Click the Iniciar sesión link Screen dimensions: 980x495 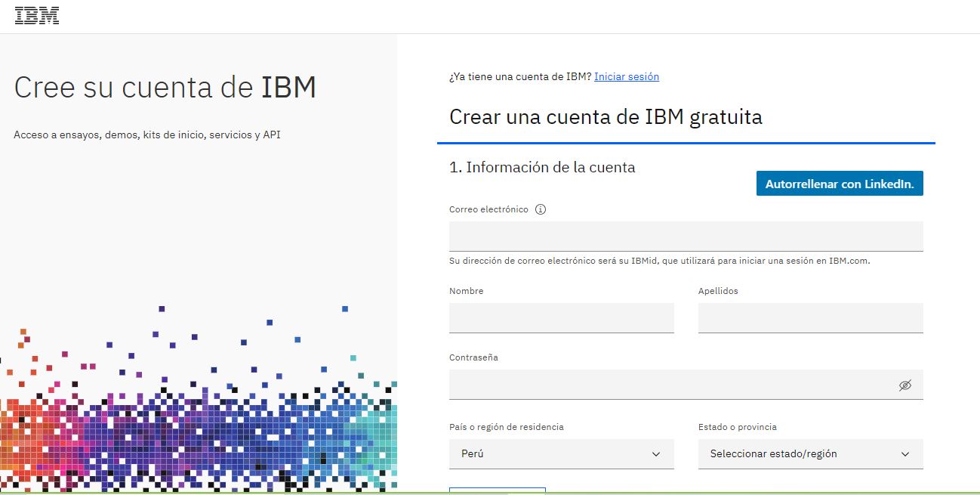pyautogui.click(x=627, y=76)
